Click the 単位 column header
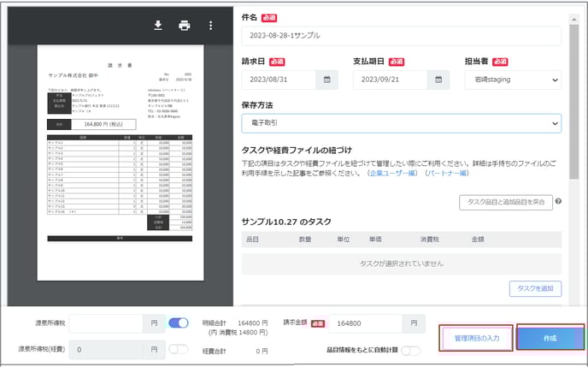This screenshot has width=588, height=367. 343,240
